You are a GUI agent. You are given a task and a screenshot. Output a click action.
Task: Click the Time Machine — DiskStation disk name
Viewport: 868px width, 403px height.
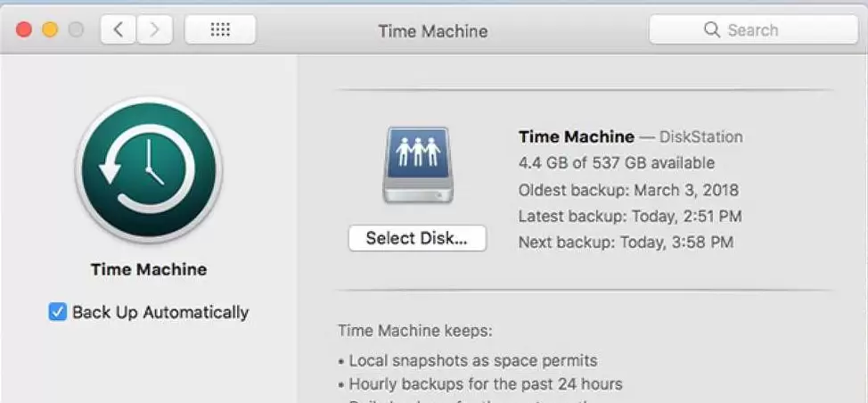(631, 136)
